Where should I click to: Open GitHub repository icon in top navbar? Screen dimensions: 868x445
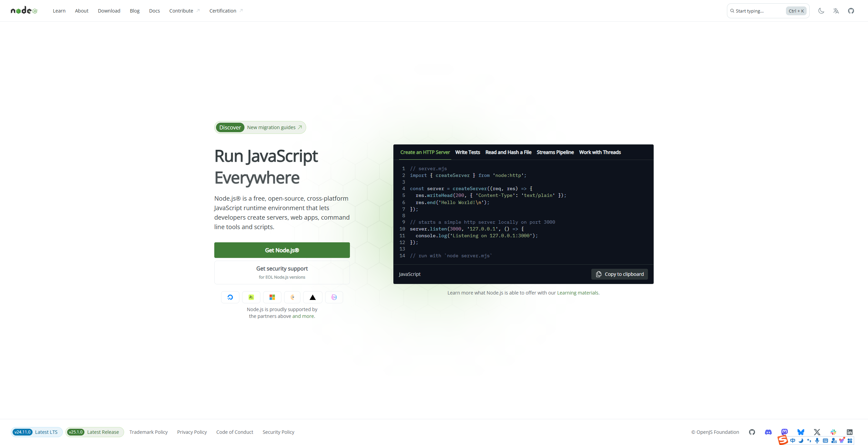851,11
